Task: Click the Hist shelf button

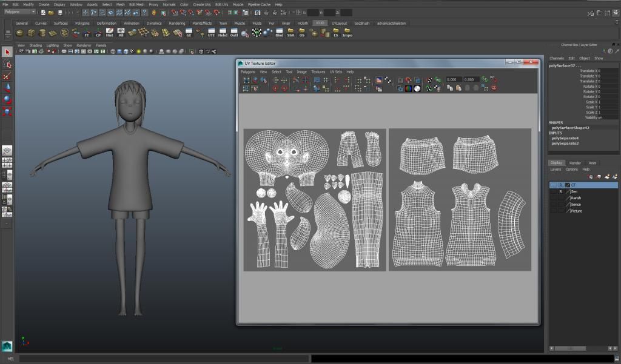Action: tap(109, 33)
